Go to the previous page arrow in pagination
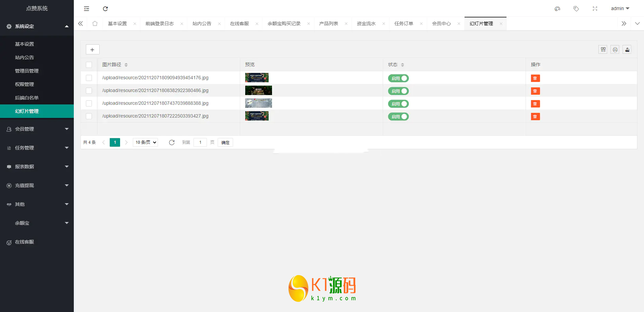 104,142
